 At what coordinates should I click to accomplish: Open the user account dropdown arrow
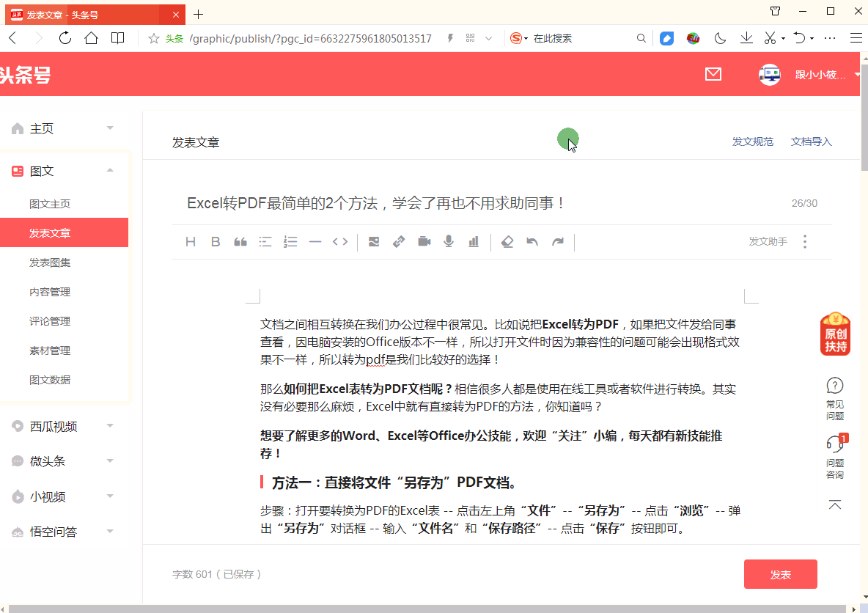click(857, 75)
